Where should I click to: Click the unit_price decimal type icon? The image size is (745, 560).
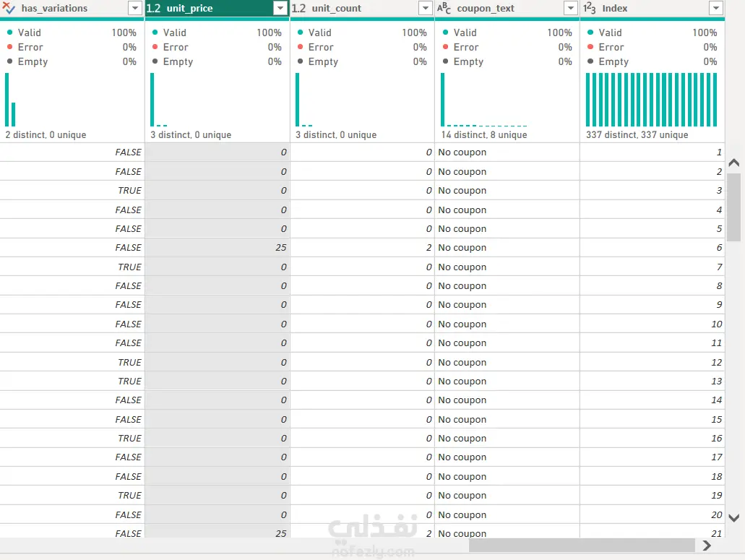coord(153,8)
